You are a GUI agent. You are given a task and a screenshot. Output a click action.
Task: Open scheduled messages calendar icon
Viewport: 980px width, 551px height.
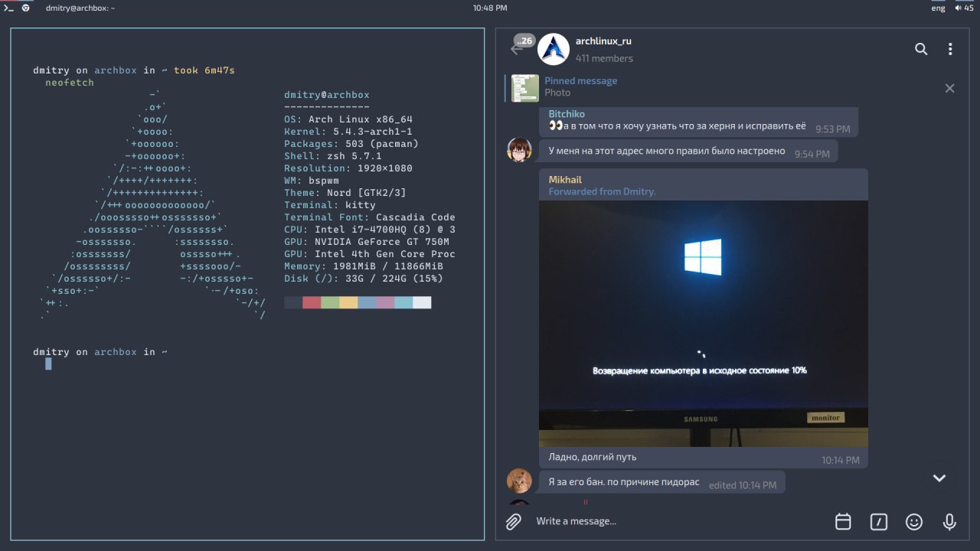click(843, 521)
